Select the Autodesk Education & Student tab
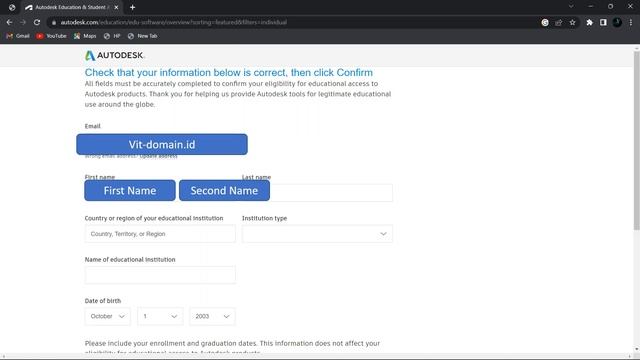The image size is (640, 360). [x=70, y=7]
